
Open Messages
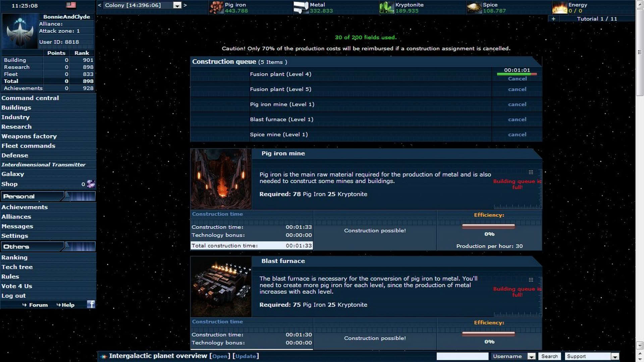(17, 226)
